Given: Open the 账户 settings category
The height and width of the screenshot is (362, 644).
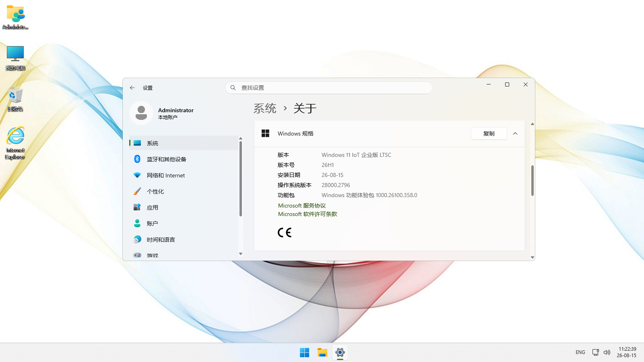Looking at the screenshot, I should pos(184,224).
